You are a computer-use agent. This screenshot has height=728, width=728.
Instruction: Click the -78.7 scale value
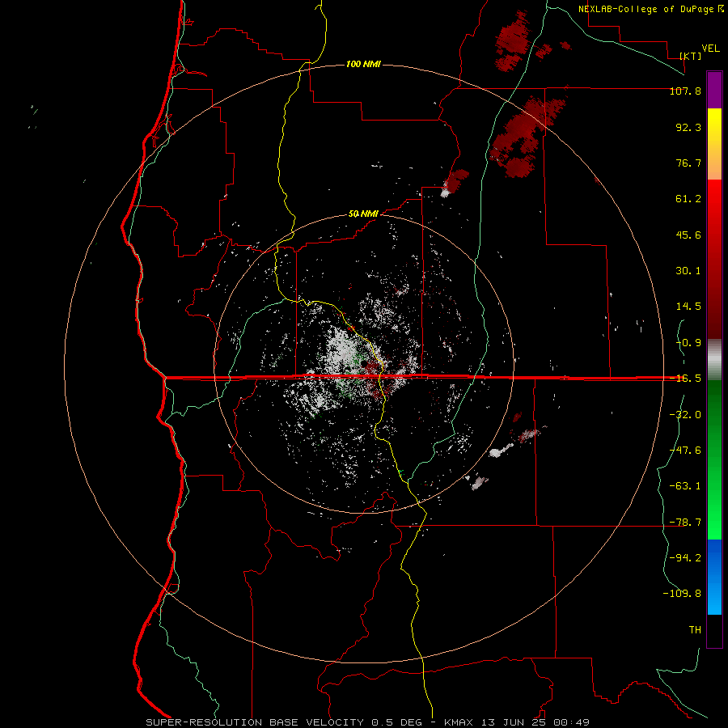[685, 523]
